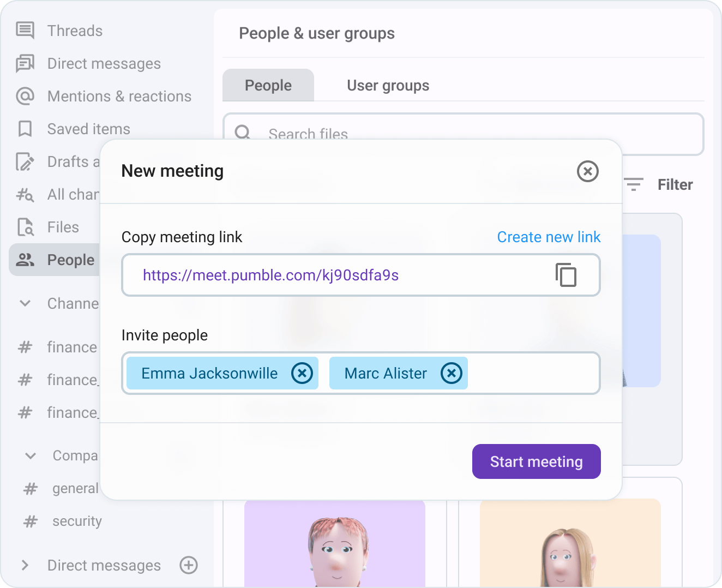Screen dimensions: 722x588
Task: Switch to the User groups tab
Action: click(388, 85)
